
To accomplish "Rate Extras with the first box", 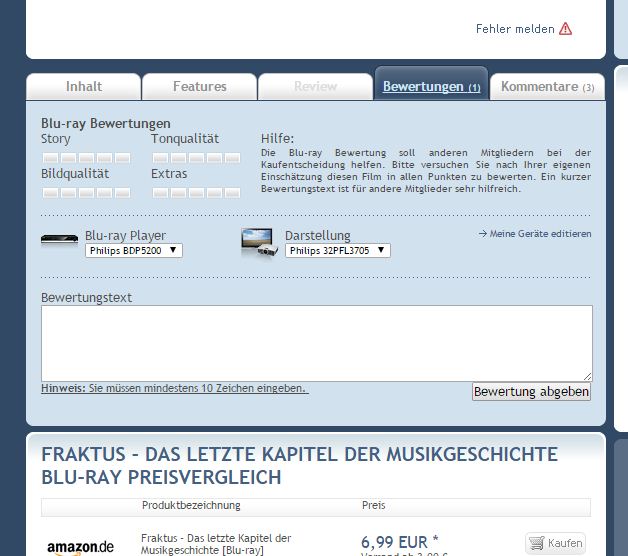I will click(160, 192).
